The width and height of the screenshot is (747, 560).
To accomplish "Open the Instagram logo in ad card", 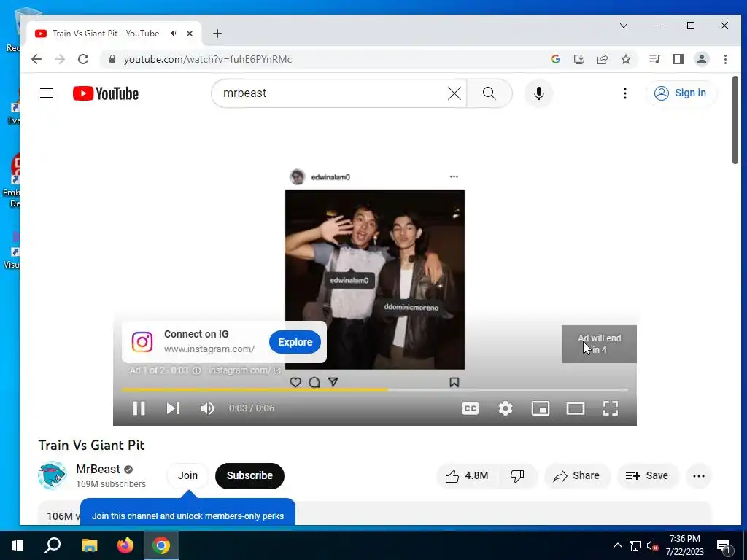I will pos(142,342).
